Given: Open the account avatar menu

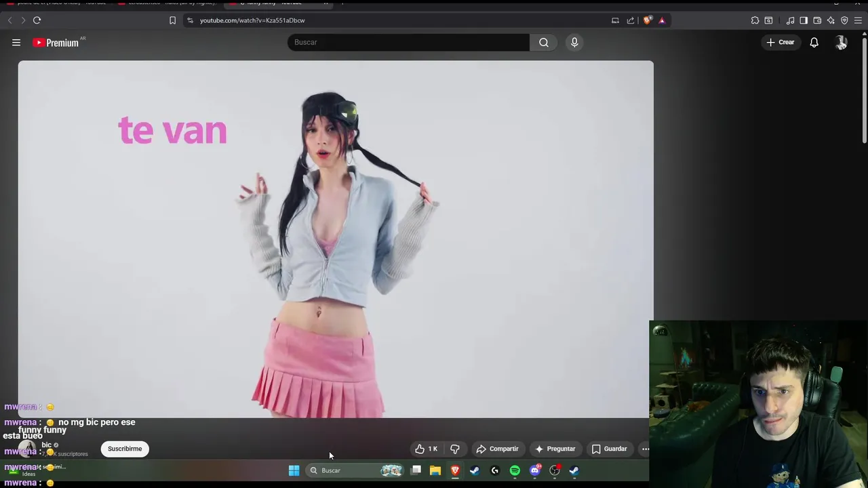Looking at the screenshot, I should click(841, 42).
